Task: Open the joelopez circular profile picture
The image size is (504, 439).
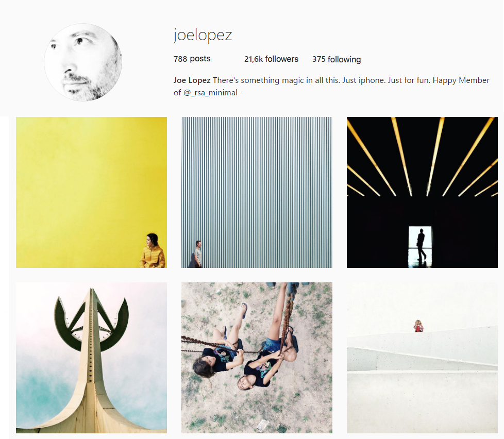Action: point(83,62)
